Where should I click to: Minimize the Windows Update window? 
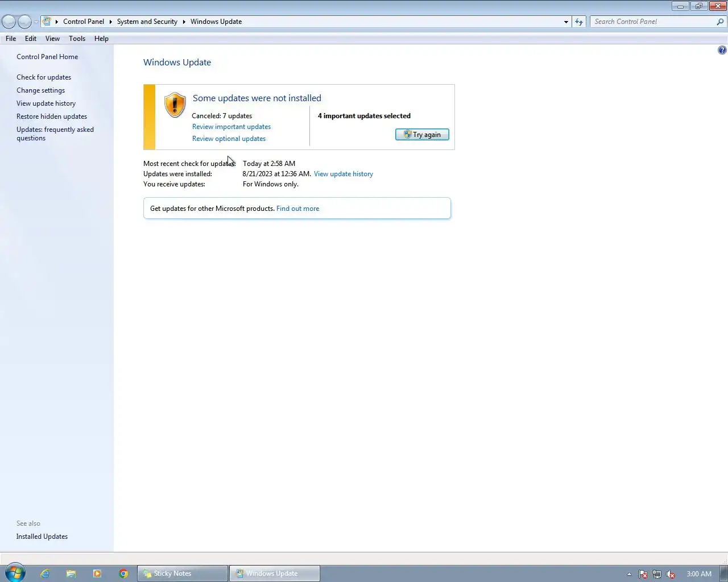click(680, 6)
